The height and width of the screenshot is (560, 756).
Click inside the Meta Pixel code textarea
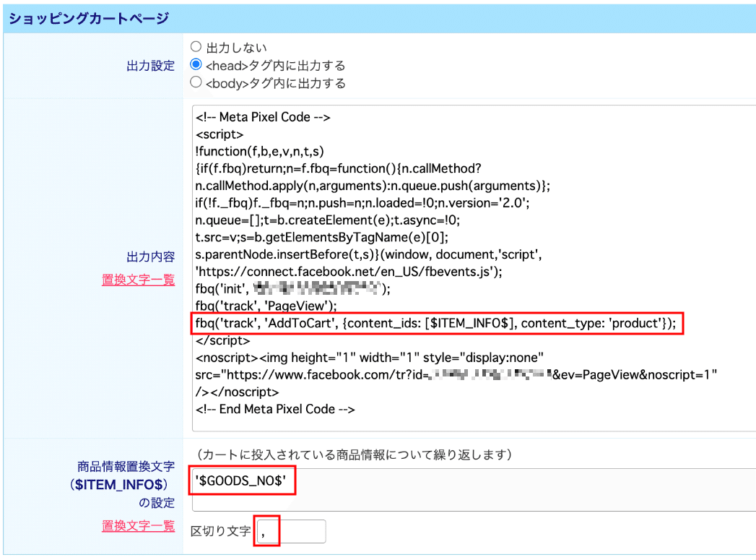474,268
